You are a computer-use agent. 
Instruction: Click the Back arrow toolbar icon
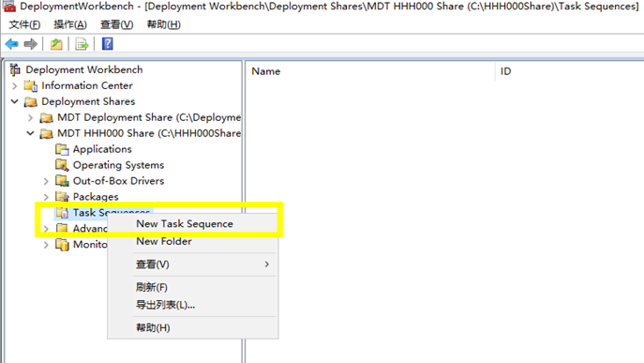pos(11,44)
